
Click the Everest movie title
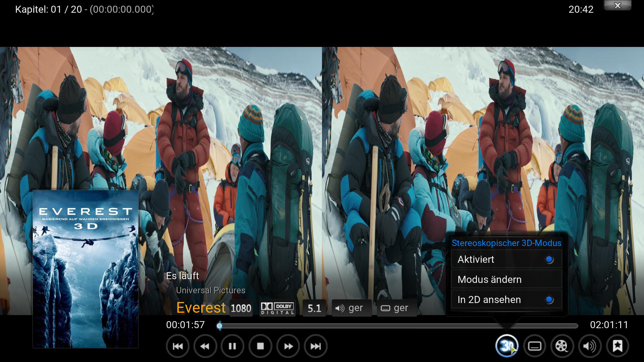201,307
